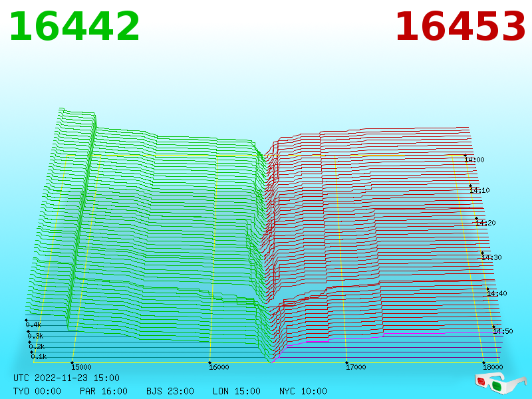
Task: Click the 15000 price axis label
Action: pos(81,367)
